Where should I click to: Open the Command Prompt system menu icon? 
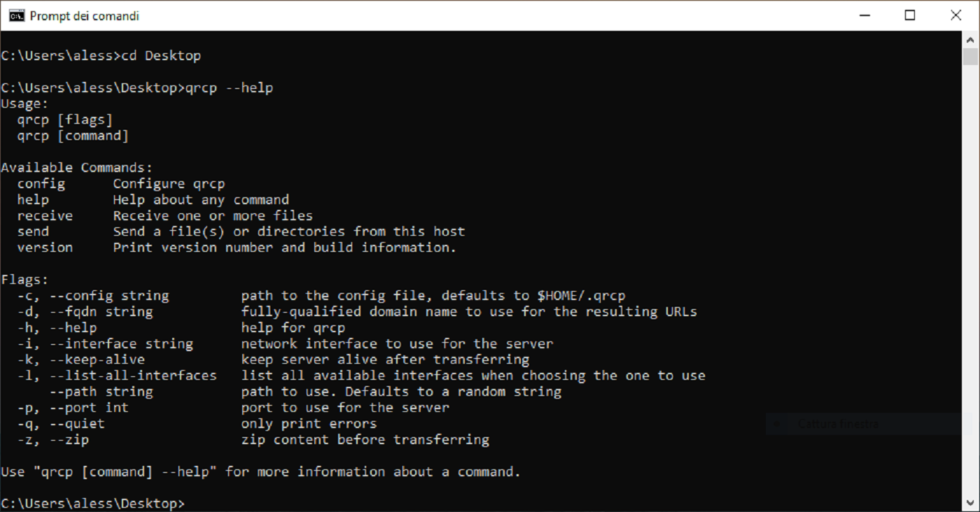pos(16,15)
